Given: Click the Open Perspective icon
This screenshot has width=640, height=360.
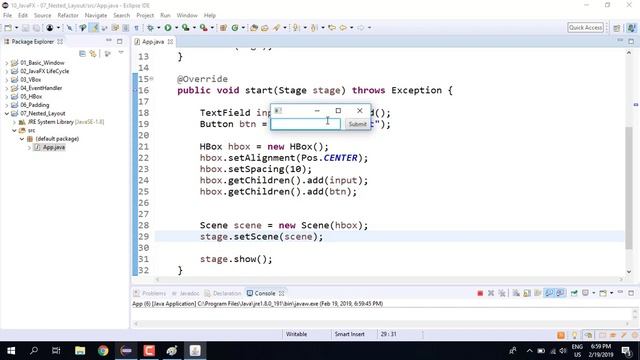Looking at the screenshot, I should (x=617, y=28).
